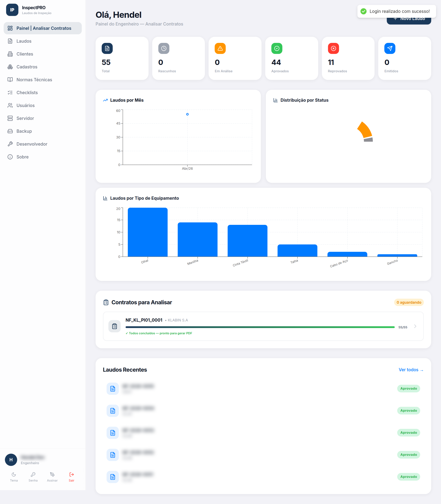Click the Sobre info icon
Viewport: 441px width, 504px height.
[10, 157]
